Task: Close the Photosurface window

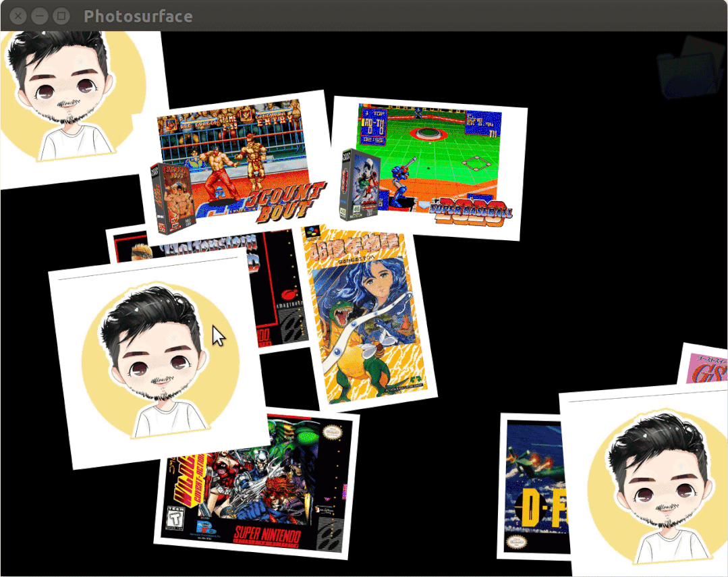Action: point(18,16)
